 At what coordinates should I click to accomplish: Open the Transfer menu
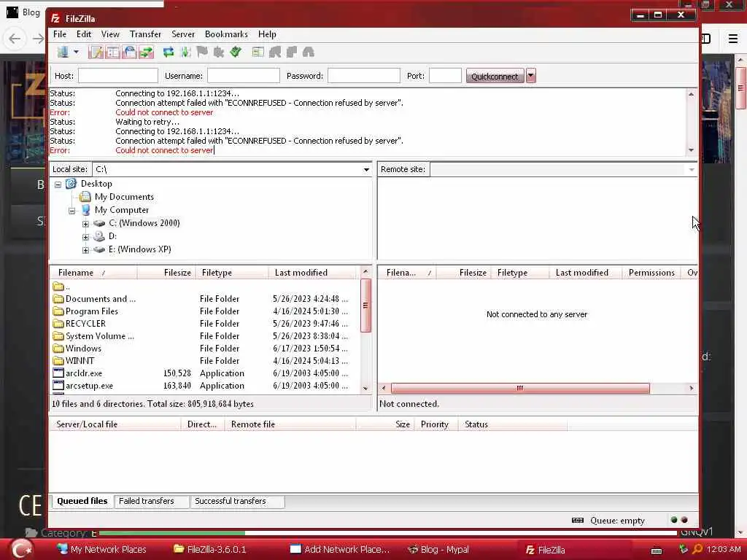tap(145, 34)
